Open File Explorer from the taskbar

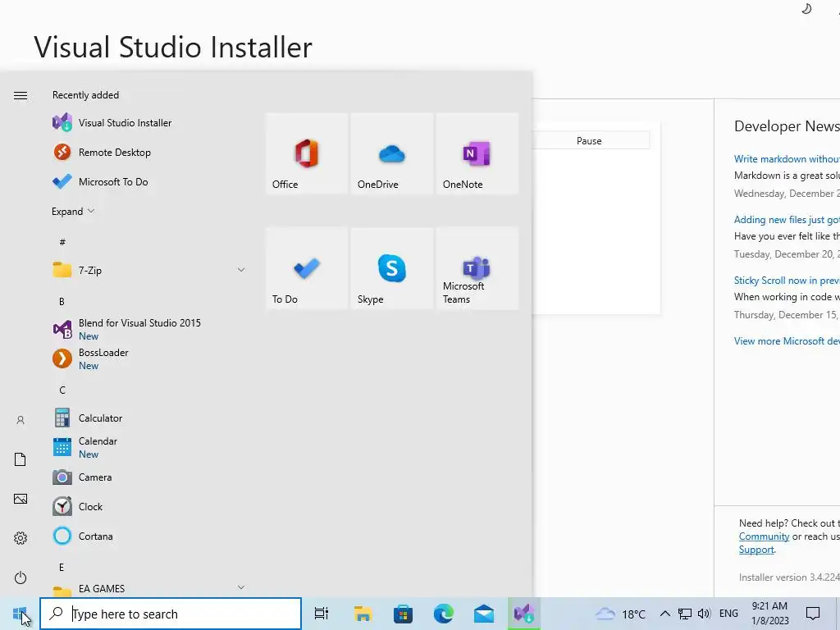tap(363, 614)
